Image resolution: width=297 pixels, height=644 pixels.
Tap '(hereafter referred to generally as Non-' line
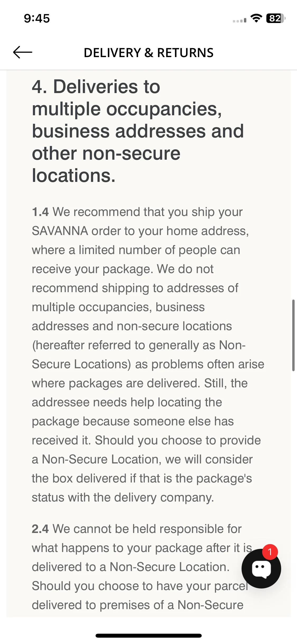click(139, 345)
